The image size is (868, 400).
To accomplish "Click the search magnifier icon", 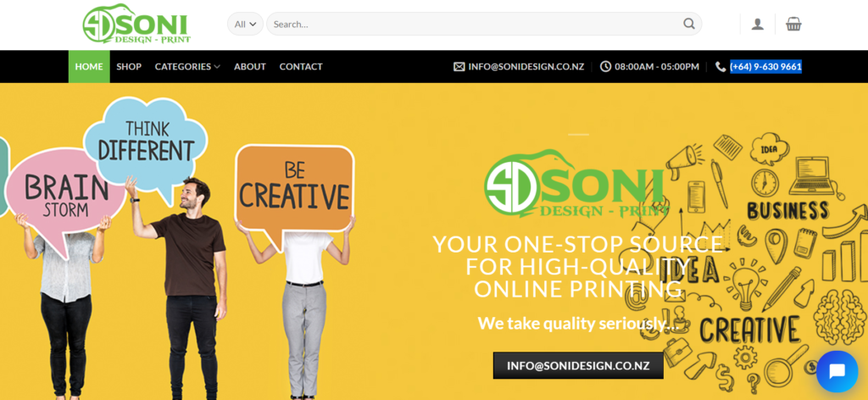I will pyautogui.click(x=688, y=24).
